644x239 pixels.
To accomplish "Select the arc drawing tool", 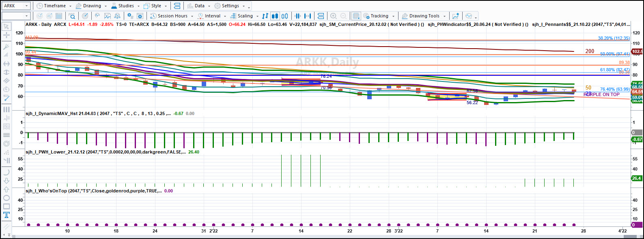I will [x=6, y=172].
